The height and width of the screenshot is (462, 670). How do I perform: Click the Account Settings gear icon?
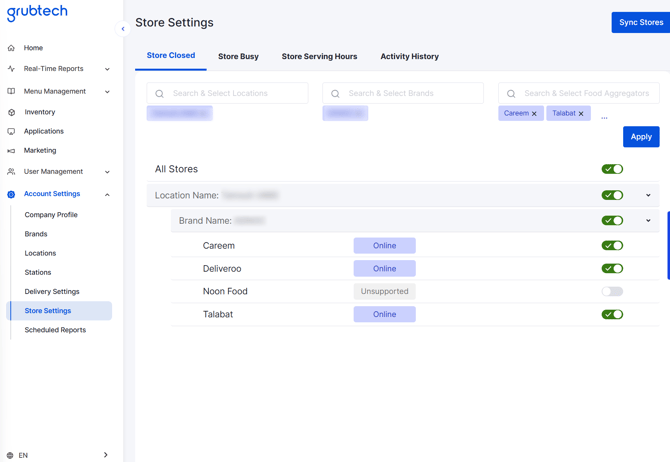[11, 194]
